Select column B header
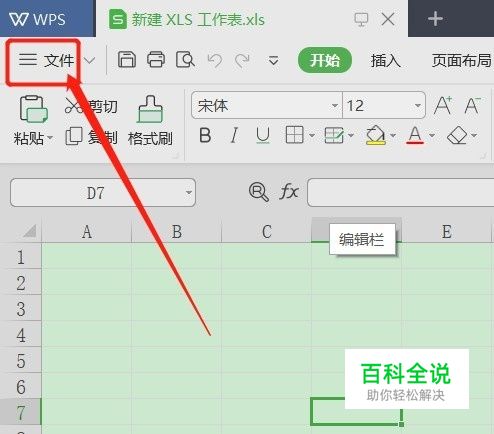494x434 pixels. click(x=177, y=231)
